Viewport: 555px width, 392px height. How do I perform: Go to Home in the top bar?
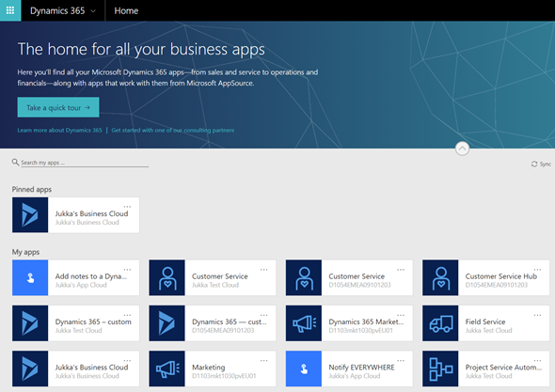[x=126, y=10]
